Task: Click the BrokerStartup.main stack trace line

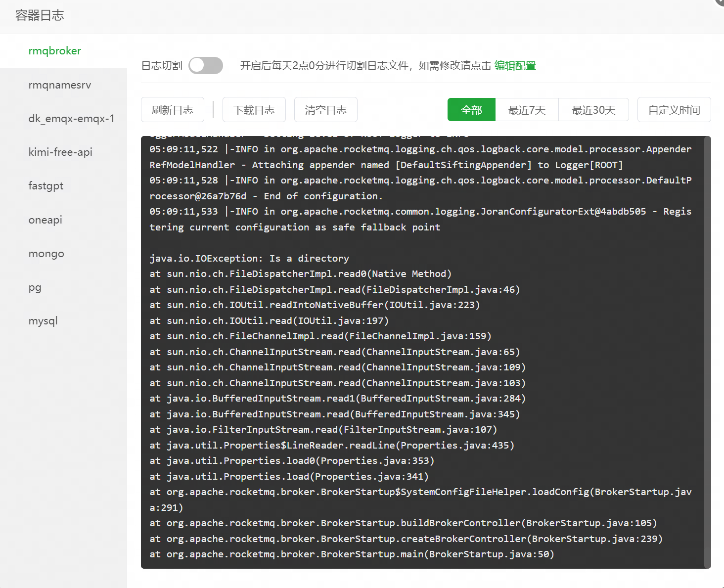Action: (x=352, y=554)
